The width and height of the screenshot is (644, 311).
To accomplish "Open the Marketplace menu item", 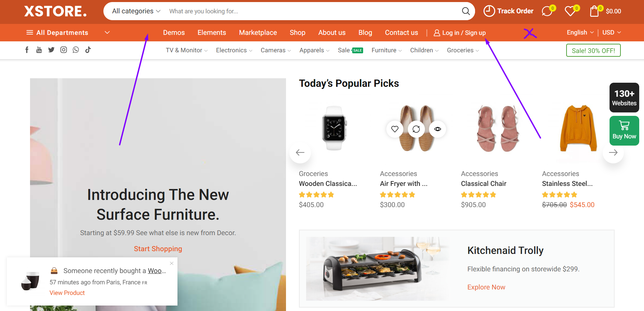I will point(258,32).
